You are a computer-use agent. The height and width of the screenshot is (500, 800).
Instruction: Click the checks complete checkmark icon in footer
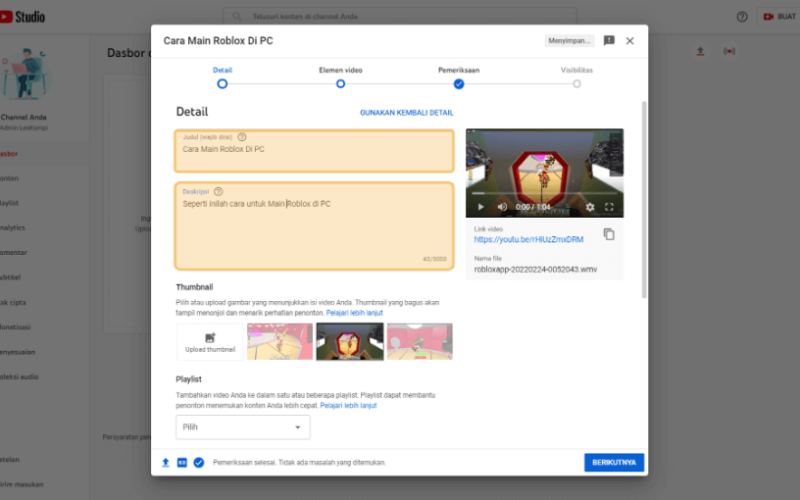click(x=198, y=462)
